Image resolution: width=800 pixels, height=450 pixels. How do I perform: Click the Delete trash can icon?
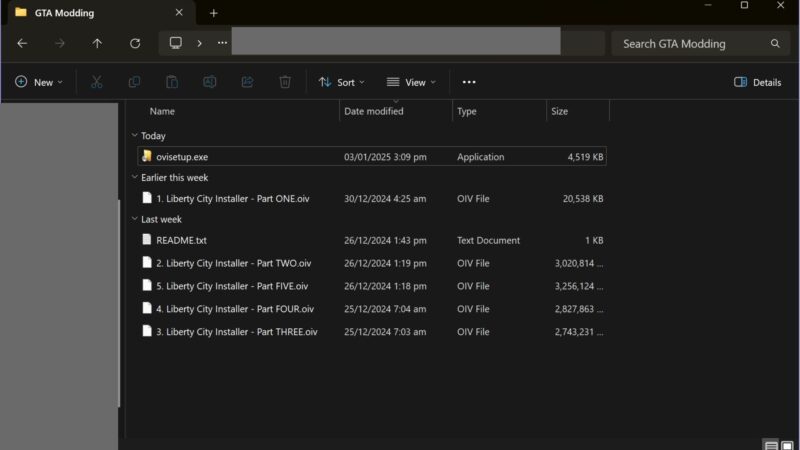click(x=285, y=82)
